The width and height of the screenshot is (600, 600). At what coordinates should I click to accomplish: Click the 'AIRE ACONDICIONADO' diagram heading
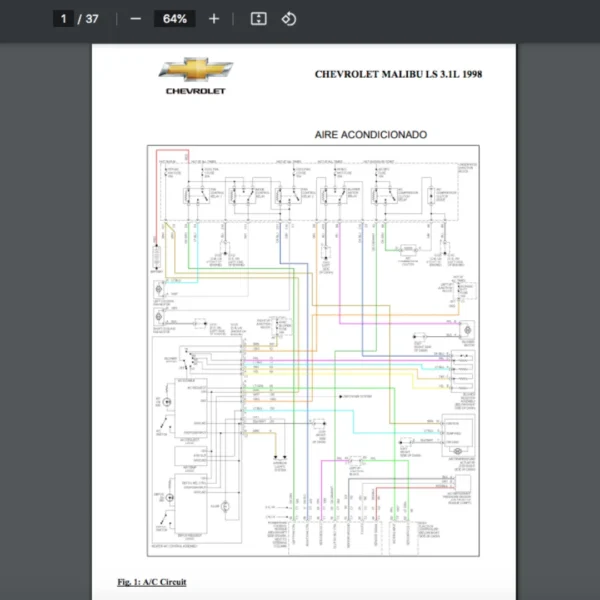(370, 134)
